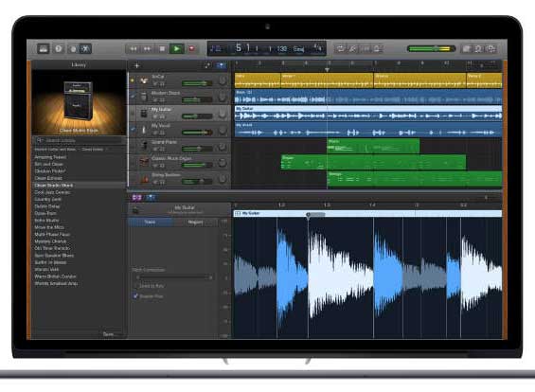Select the Strings green region
The height and width of the screenshot is (392, 535).
(415, 180)
